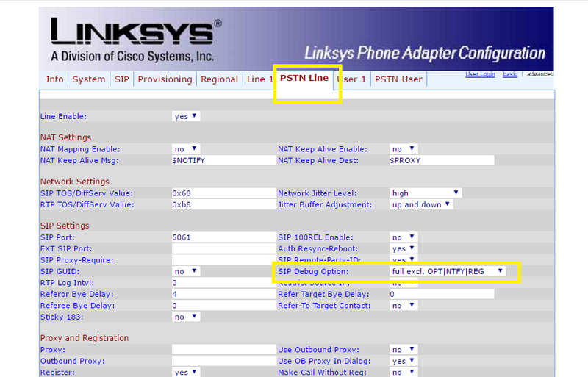This screenshot has width=588, height=377.
Task: Click the SIP Settings heading
Action: 65,226
